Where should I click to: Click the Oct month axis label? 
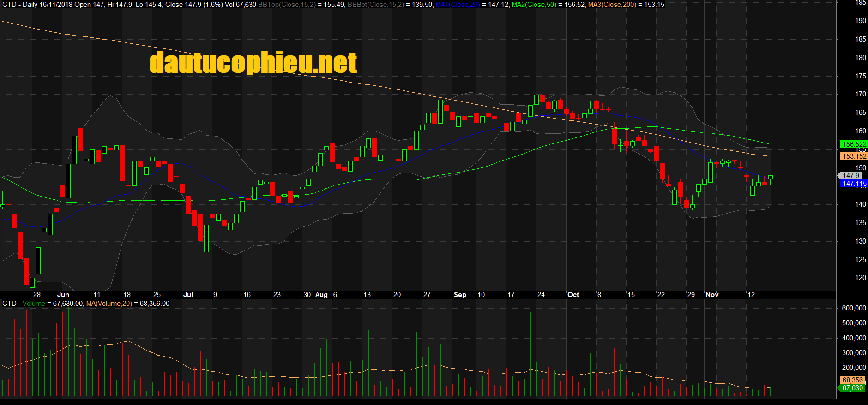coord(573,295)
